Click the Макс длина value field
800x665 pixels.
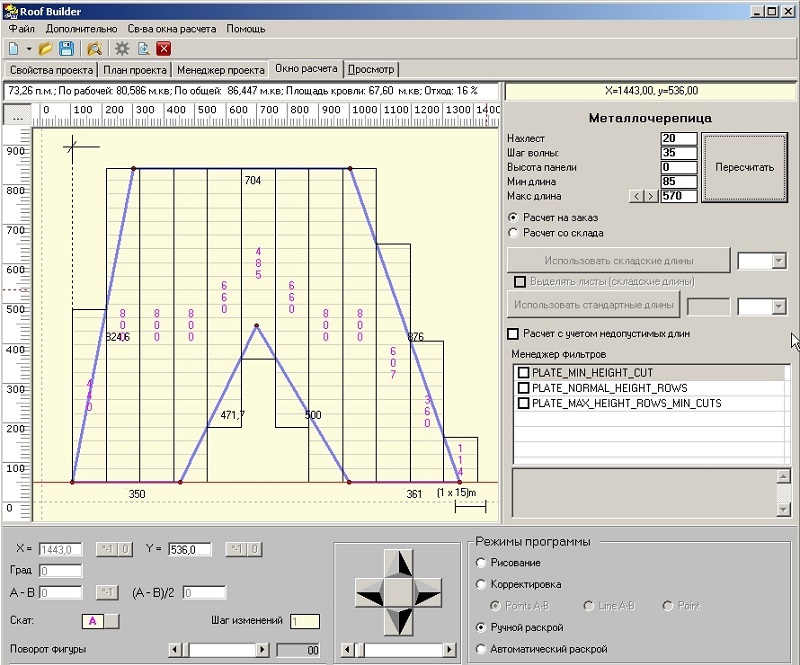click(679, 196)
